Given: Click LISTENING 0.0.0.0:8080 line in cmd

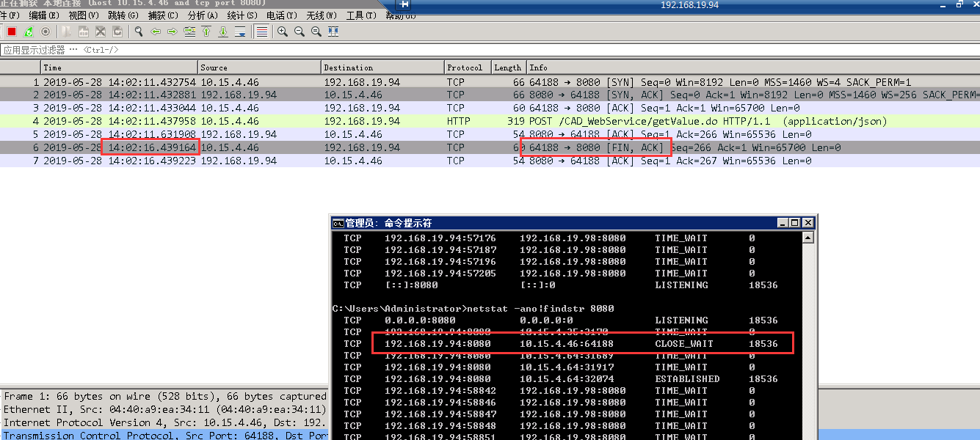Looking at the screenshot, I should (x=560, y=320).
